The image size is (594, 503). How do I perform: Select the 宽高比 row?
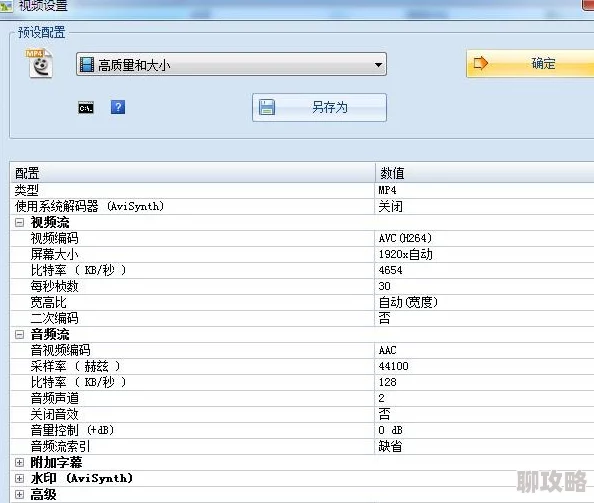pyautogui.click(x=302, y=302)
